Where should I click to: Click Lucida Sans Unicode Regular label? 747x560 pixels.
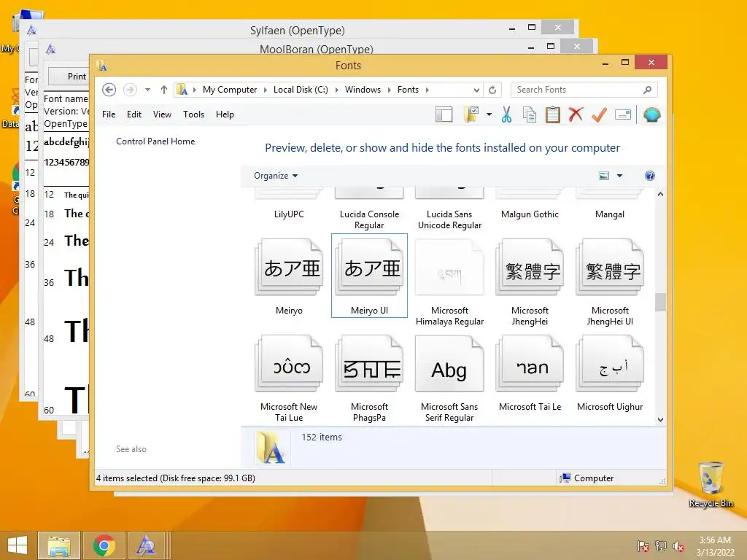click(x=449, y=219)
